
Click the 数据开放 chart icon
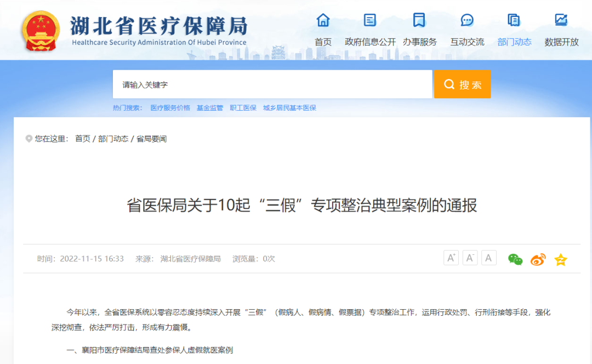561,20
